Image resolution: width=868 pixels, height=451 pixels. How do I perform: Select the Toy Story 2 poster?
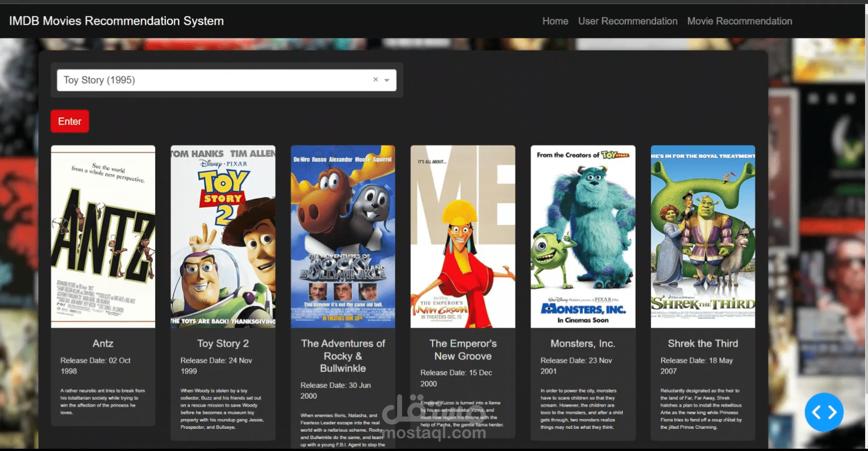(223, 237)
